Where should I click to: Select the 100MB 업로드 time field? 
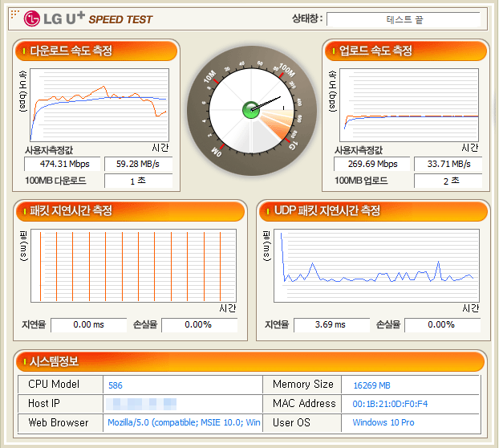pyautogui.click(x=447, y=181)
